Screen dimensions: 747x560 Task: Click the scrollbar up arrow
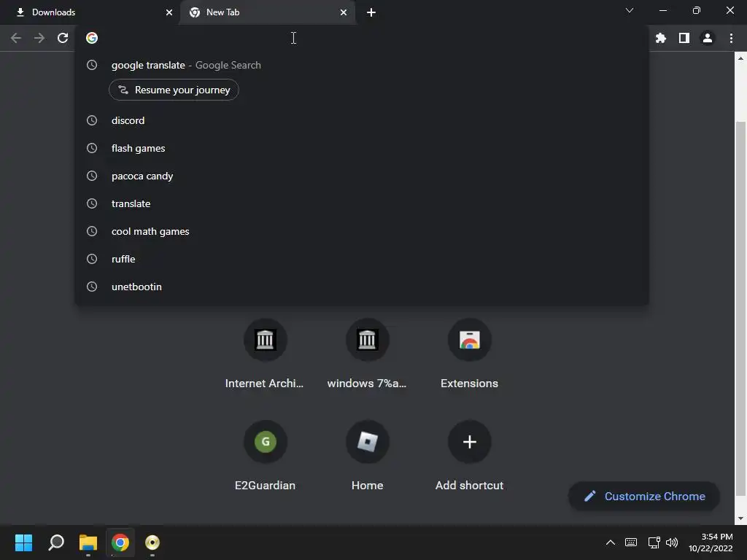click(x=741, y=58)
